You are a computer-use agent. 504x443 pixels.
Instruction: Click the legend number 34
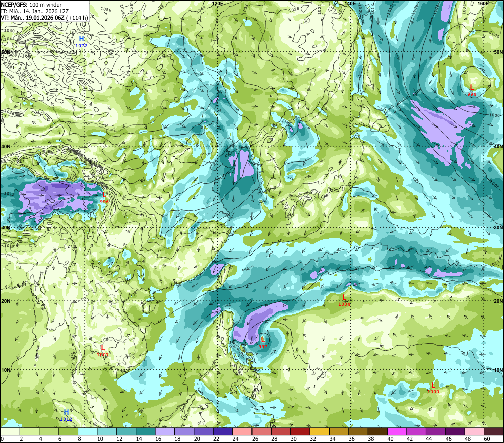(332, 439)
